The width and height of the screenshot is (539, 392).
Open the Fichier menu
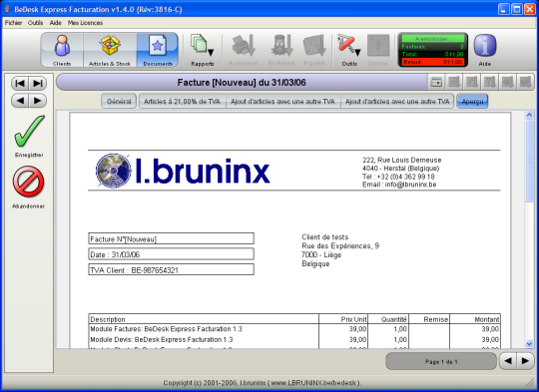click(13, 23)
